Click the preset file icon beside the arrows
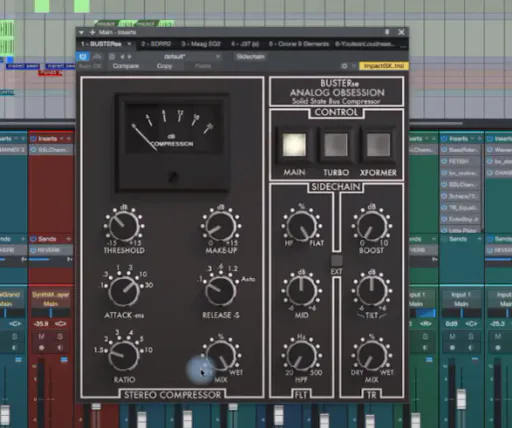The width and height of the screenshot is (512, 428). pos(112,57)
